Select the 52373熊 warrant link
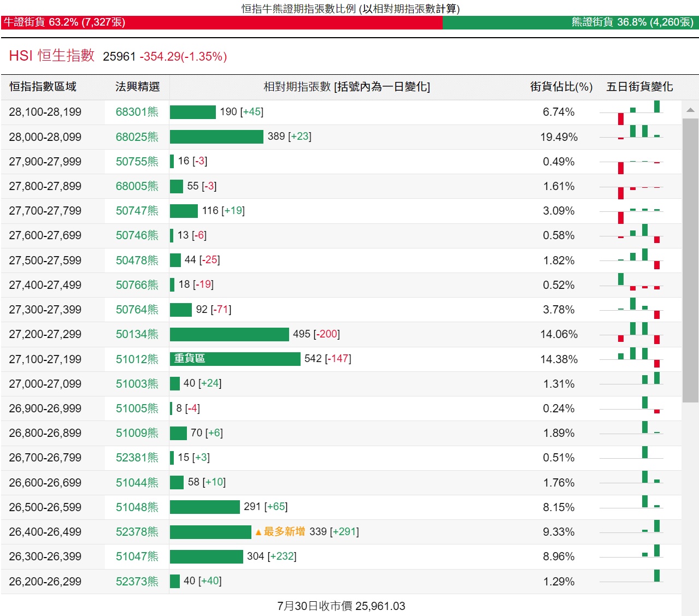 point(137,582)
